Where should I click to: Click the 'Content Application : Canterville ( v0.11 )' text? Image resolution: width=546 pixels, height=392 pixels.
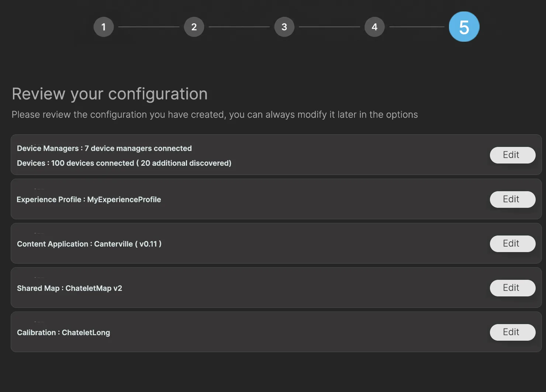[x=89, y=244]
